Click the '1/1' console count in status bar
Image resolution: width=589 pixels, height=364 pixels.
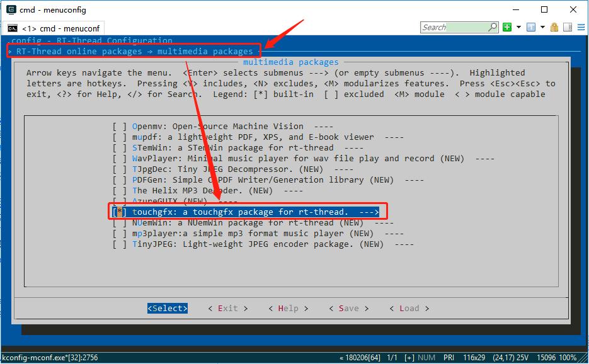[x=392, y=358]
